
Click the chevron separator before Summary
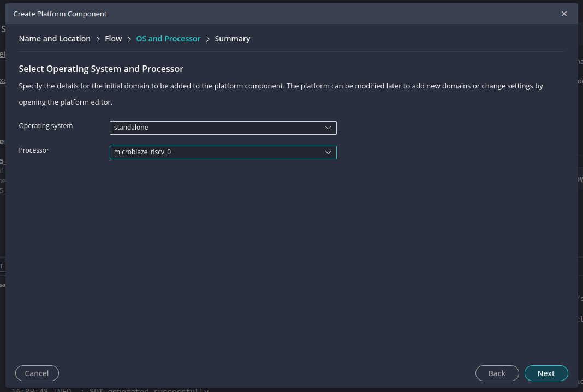207,39
